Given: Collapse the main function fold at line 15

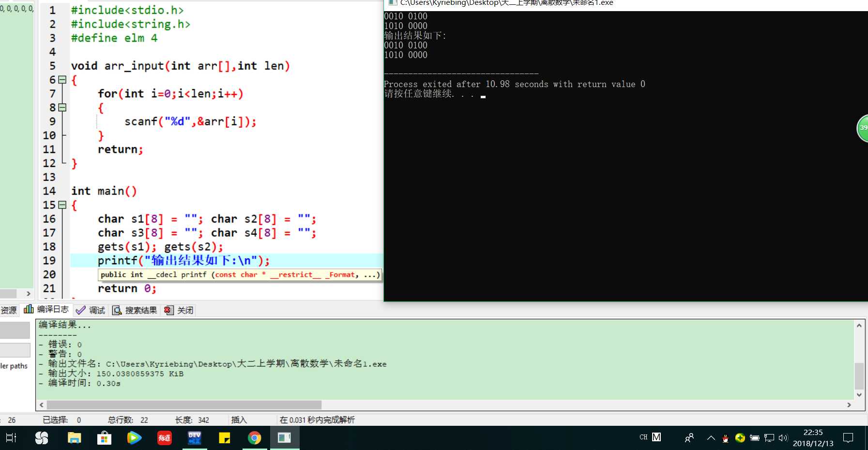Looking at the screenshot, I should (x=62, y=205).
